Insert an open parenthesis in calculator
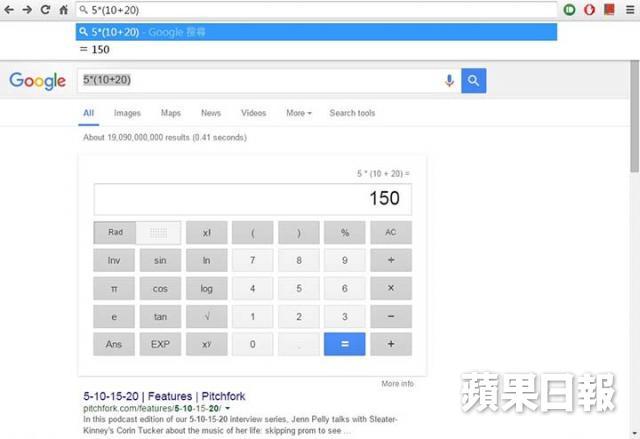The width and height of the screenshot is (640, 439). click(253, 233)
